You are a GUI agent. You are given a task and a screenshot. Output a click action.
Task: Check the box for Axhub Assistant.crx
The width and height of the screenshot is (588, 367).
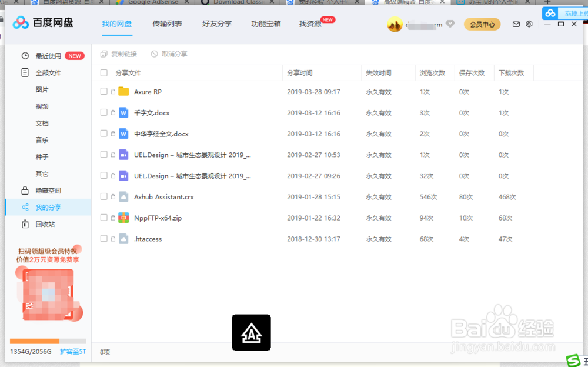(104, 196)
